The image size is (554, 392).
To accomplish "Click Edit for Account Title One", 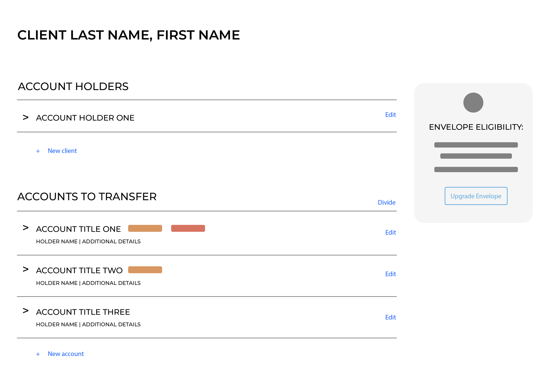I will point(390,233).
